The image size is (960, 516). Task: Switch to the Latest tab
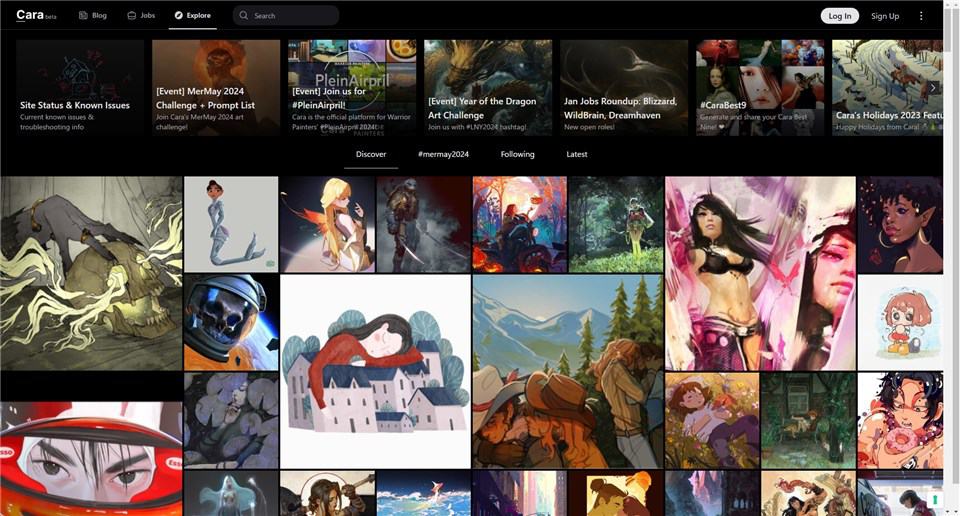point(577,154)
